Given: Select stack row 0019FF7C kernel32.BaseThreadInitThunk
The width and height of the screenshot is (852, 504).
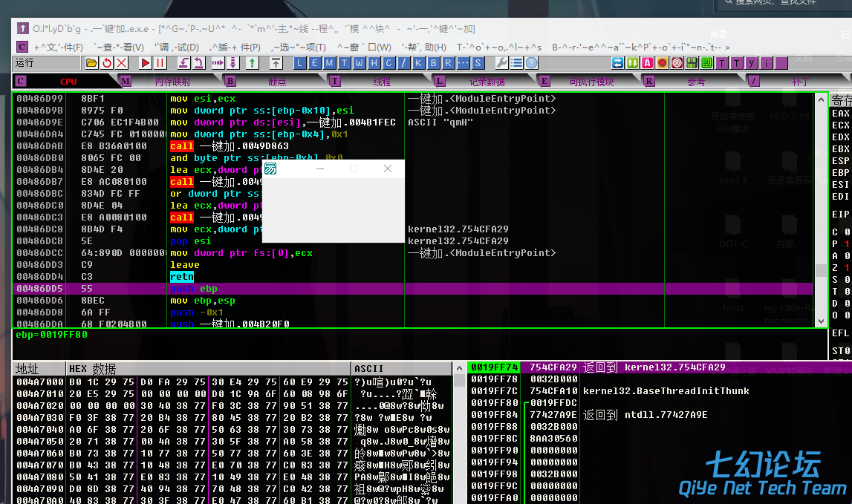Looking at the screenshot, I should pos(660,391).
